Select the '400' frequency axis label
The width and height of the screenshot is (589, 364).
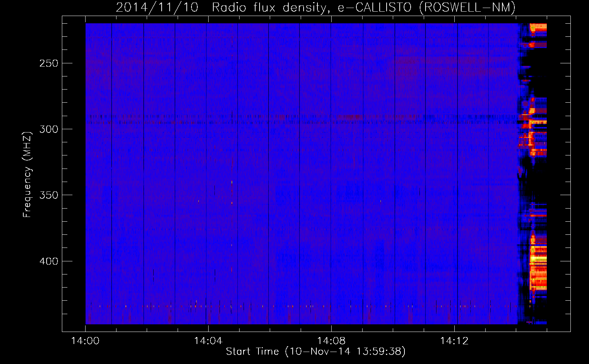[x=49, y=261]
